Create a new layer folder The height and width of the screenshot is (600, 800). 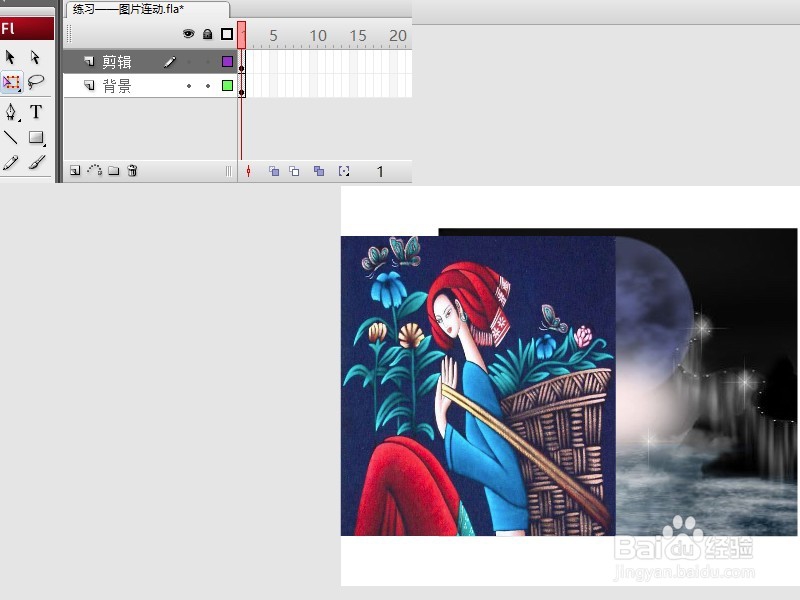[114, 170]
